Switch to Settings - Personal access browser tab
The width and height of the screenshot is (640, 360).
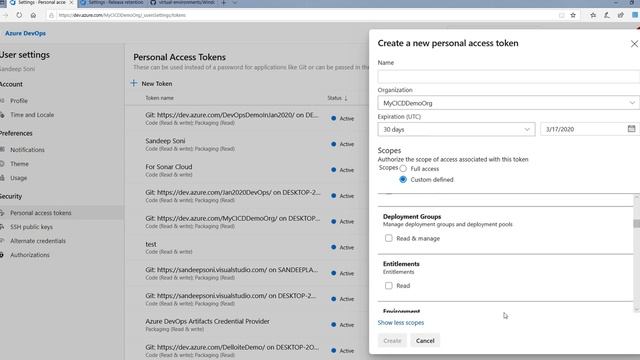click(41, 3)
